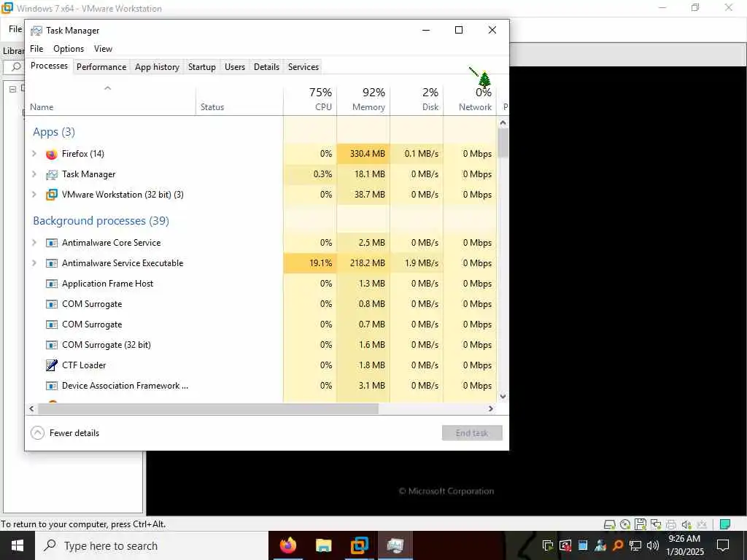Switch to the App history tab
This screenshot has height=560, width=747.
coord(158,67)
